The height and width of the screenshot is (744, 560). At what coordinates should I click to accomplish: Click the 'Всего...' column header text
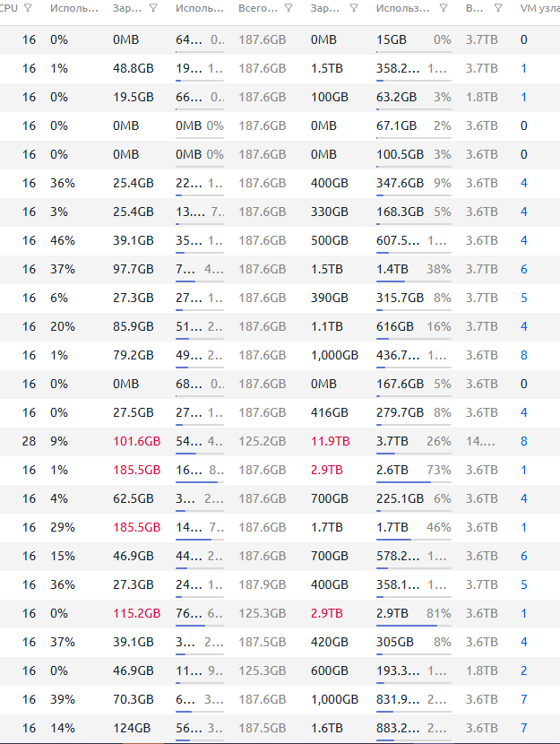pyautogui.click(x=257, y=8)
